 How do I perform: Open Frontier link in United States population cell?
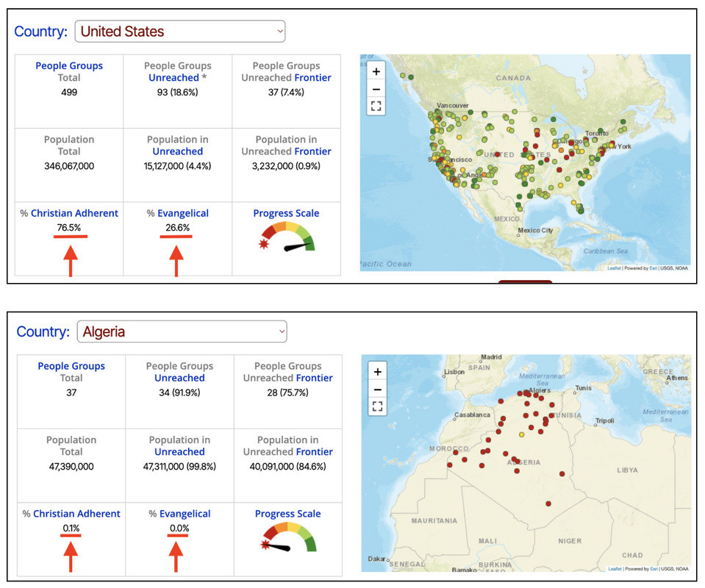click(x=313, y=151)
